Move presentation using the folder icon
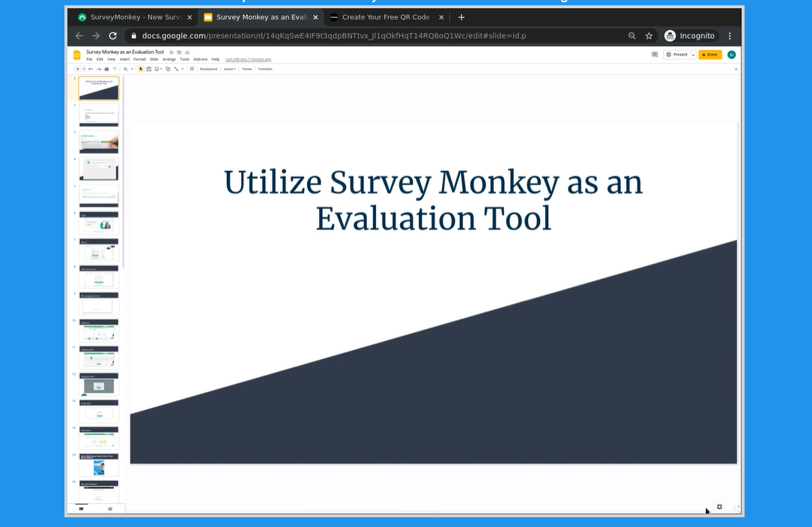The width and height of the screenshot is (812, 527). click(179, 52)
